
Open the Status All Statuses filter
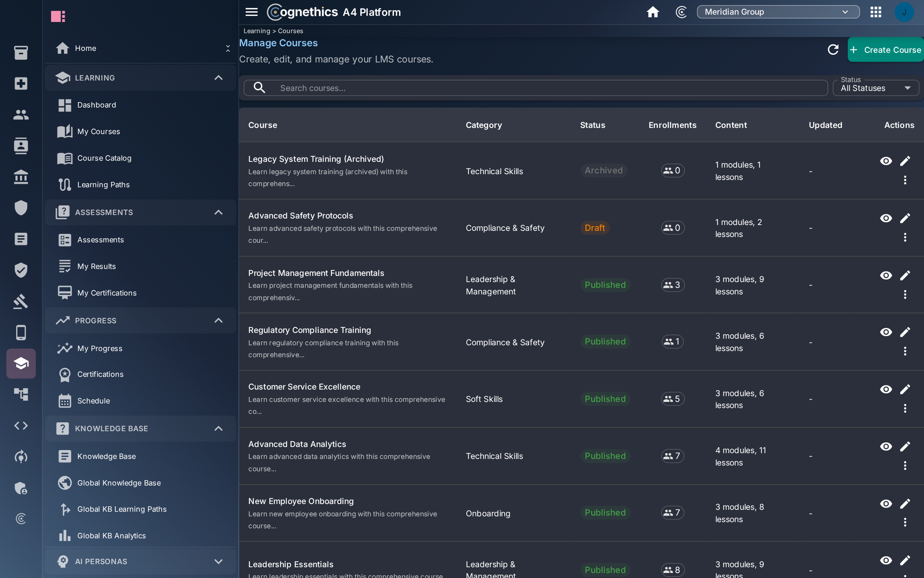click(875, 88)
